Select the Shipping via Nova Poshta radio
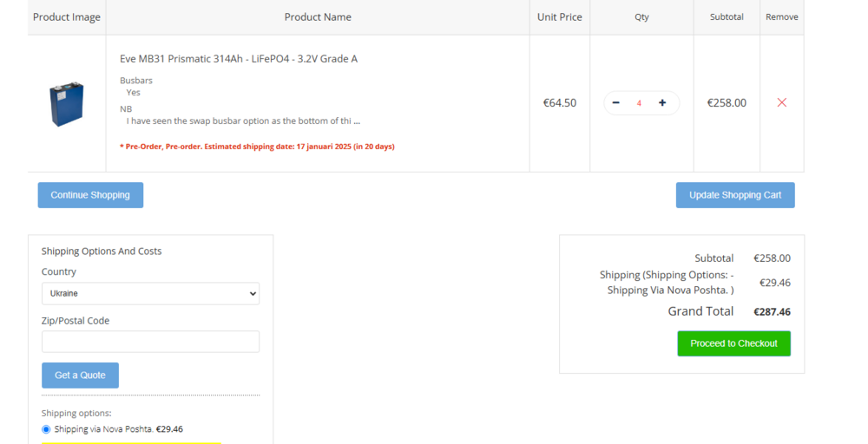 [46, 429]
